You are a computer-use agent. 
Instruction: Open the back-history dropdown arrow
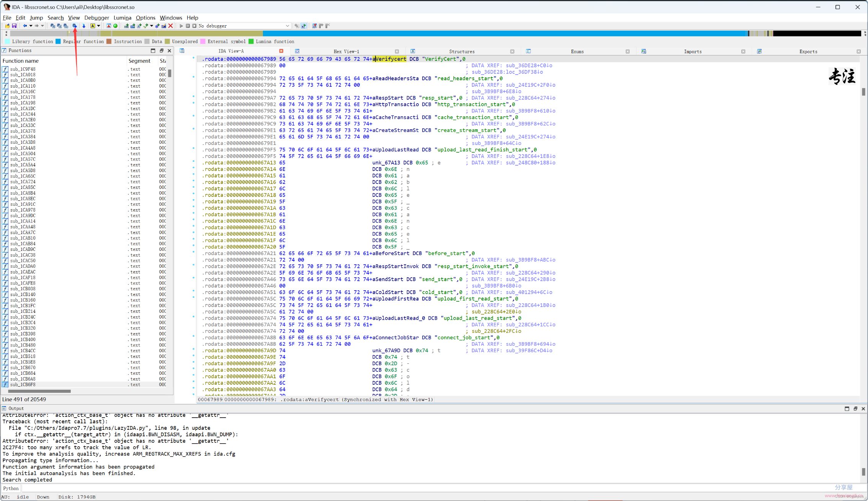(31, 26)
